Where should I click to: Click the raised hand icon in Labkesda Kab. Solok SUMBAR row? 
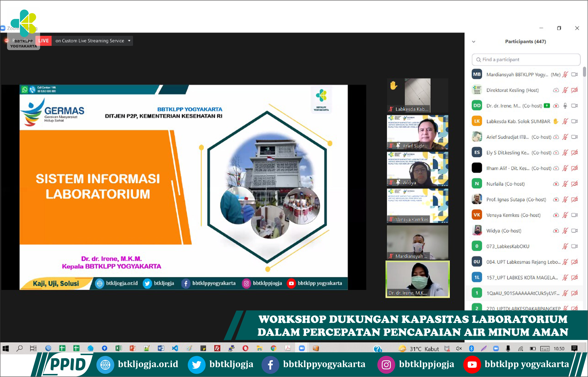pyautogui.click(x=556, y=121)
